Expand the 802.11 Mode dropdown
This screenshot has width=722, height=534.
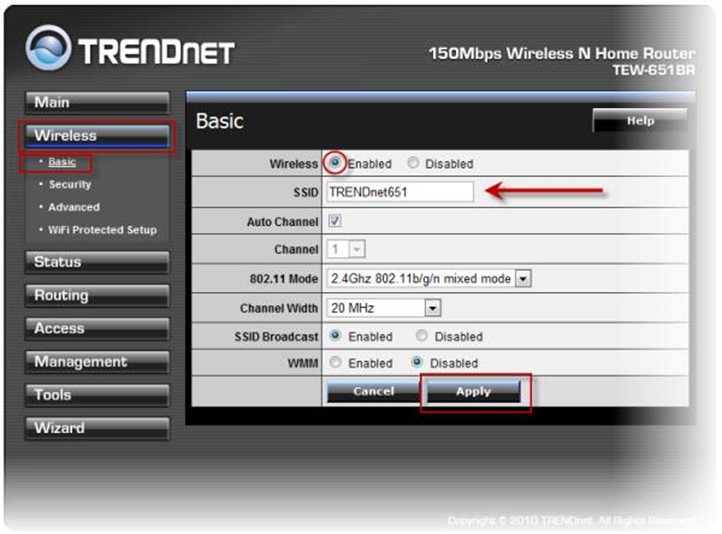tap(429, 279)
